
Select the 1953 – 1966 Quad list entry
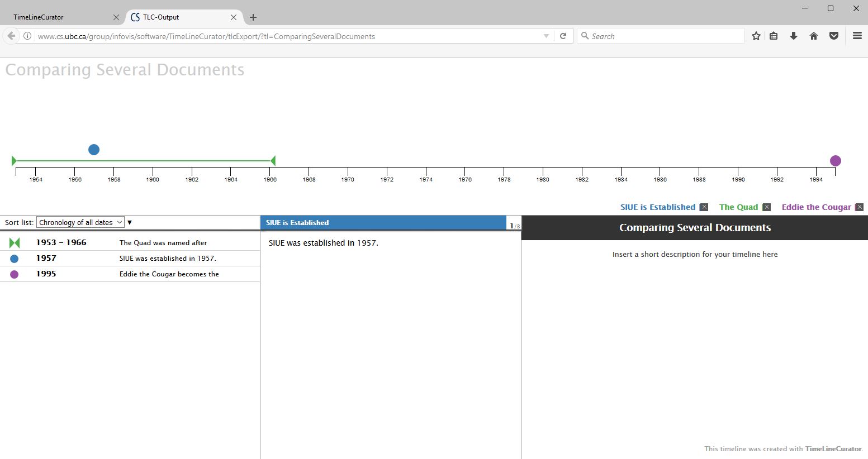click(x=130, y=243)
